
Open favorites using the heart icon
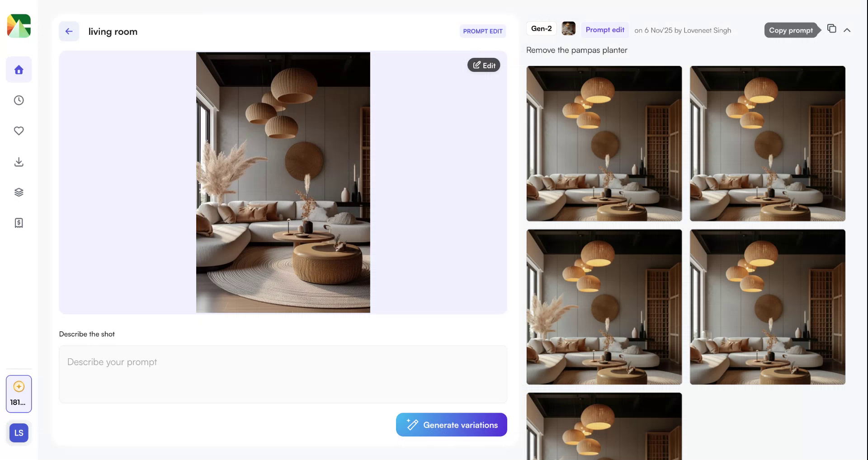[x=19, y=131]
